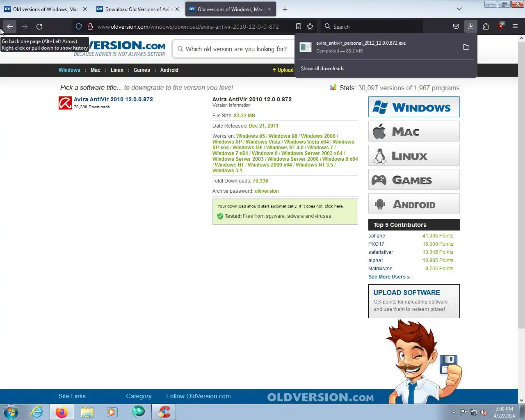
Task: Open the Pocket save icon
Action: tap(456, 27)
